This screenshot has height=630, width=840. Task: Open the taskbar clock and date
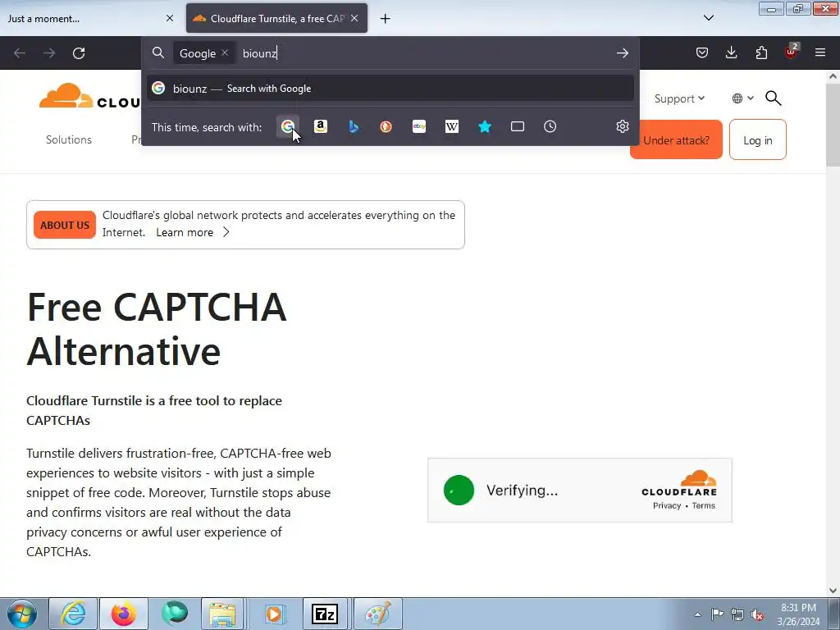(798, 614)
